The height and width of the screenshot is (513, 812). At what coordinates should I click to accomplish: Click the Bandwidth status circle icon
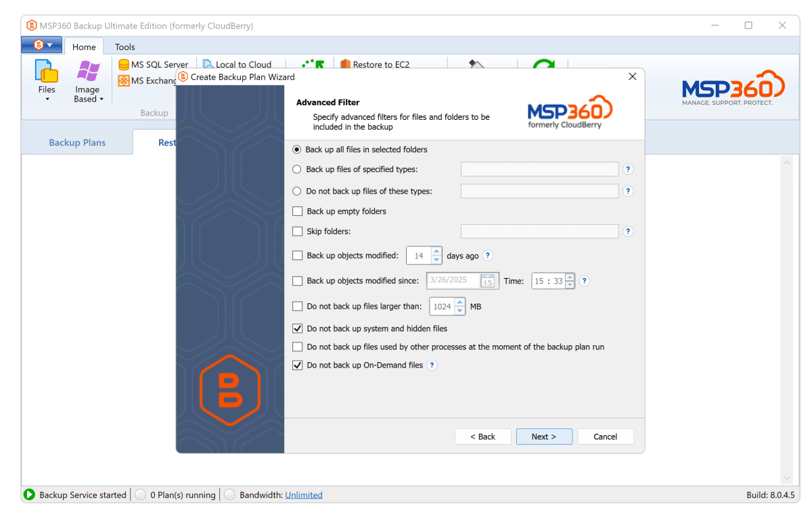230,495
